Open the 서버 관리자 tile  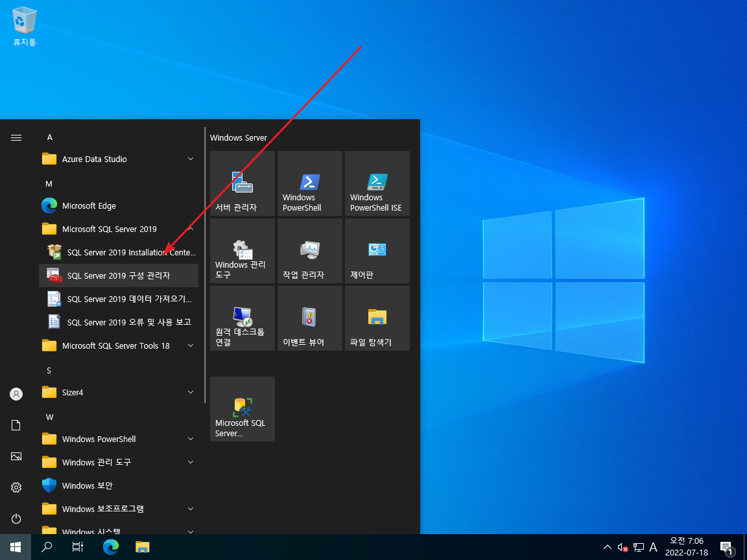click(x=243, y=183)
